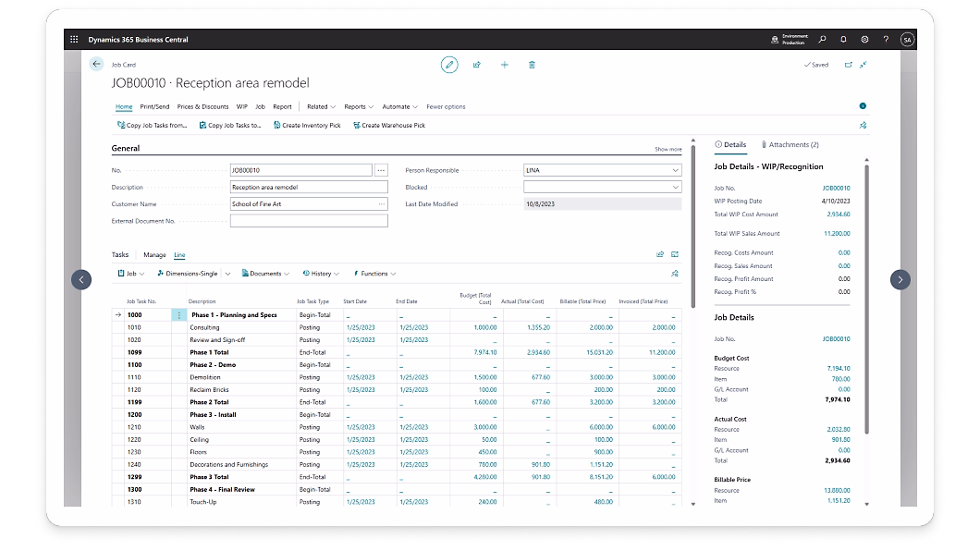Click the blue info circle icon
This screenshot has height=551, width=980.
863,106
